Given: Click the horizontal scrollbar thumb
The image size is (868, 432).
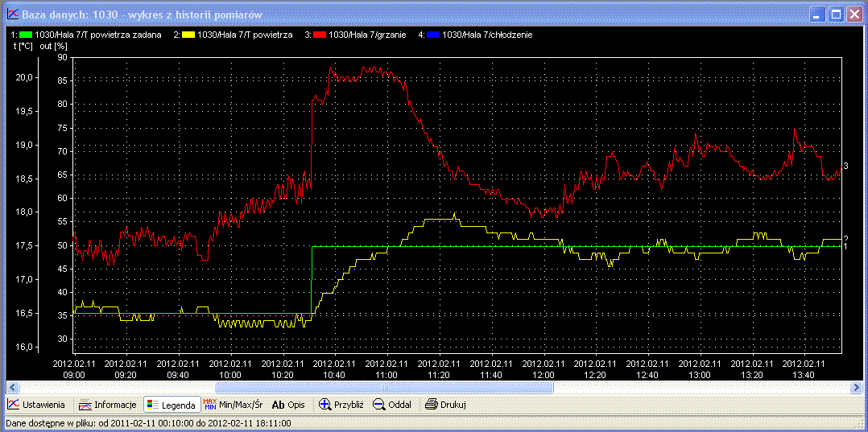Looking at the screenshot, I should click(x=384, y=387).
